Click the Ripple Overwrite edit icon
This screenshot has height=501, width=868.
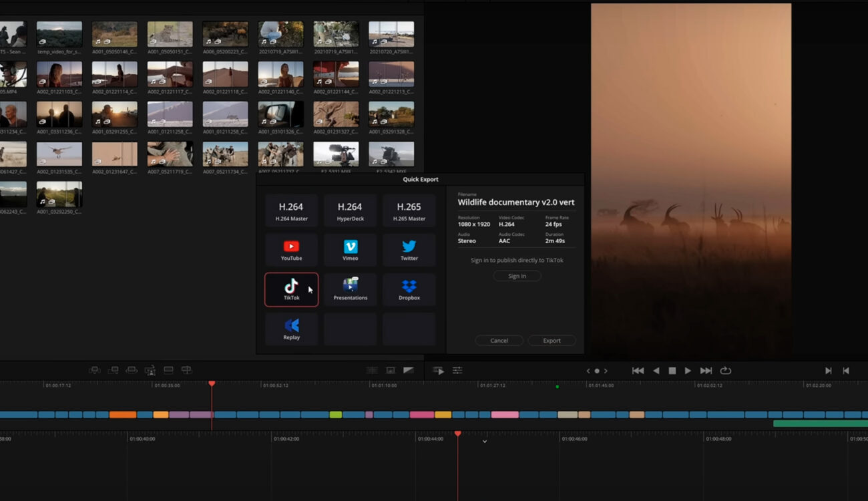point(132,370)
